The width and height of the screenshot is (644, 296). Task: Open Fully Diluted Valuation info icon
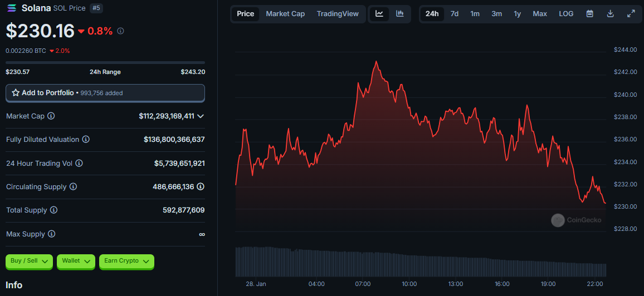click(86, 140)
